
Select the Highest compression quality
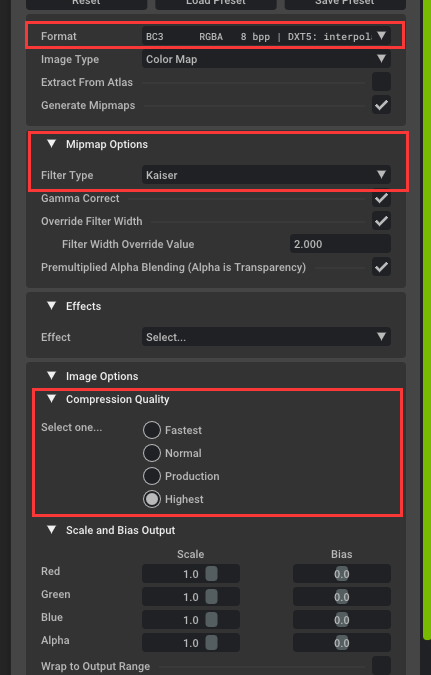click(152, 499)
